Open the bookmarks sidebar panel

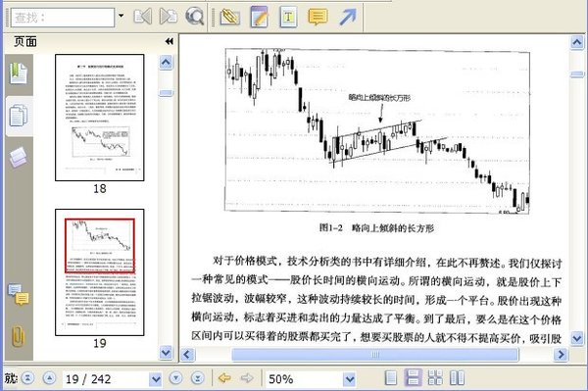pyautogui.click(x=19, y=73)
